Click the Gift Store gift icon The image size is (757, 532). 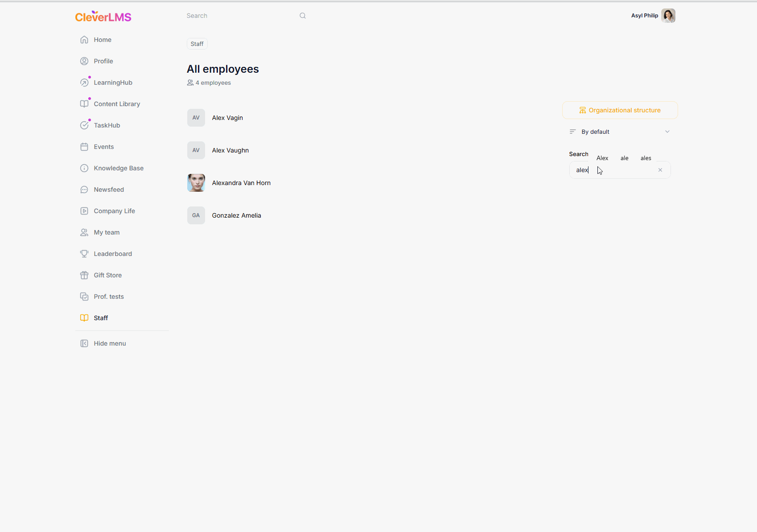(84, 275)
